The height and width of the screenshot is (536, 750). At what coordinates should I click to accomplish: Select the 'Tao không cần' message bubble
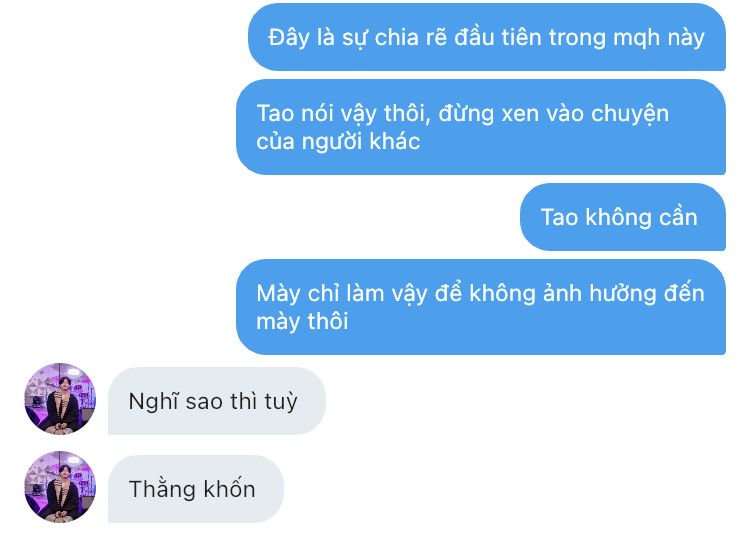coord(623,217)
